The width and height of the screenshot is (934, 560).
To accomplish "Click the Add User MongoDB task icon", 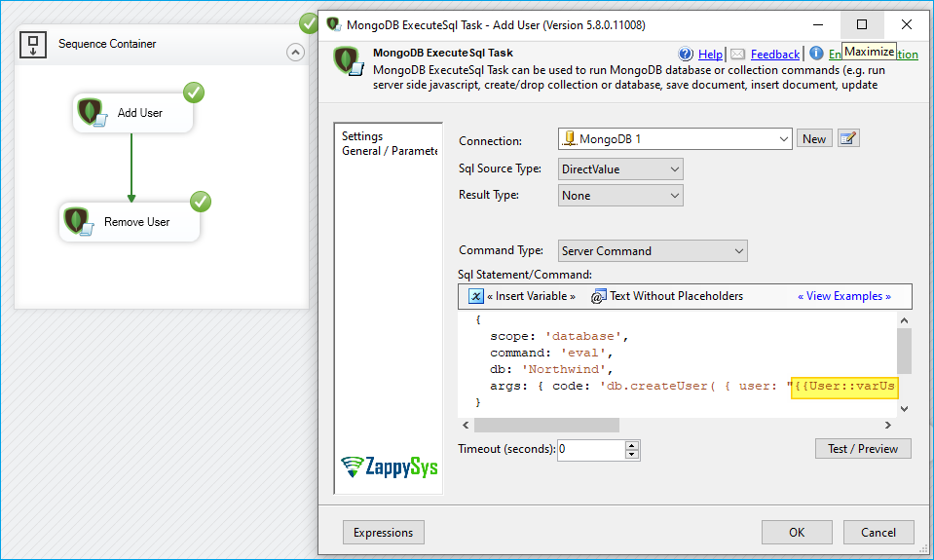I will (x=93, y=113).
